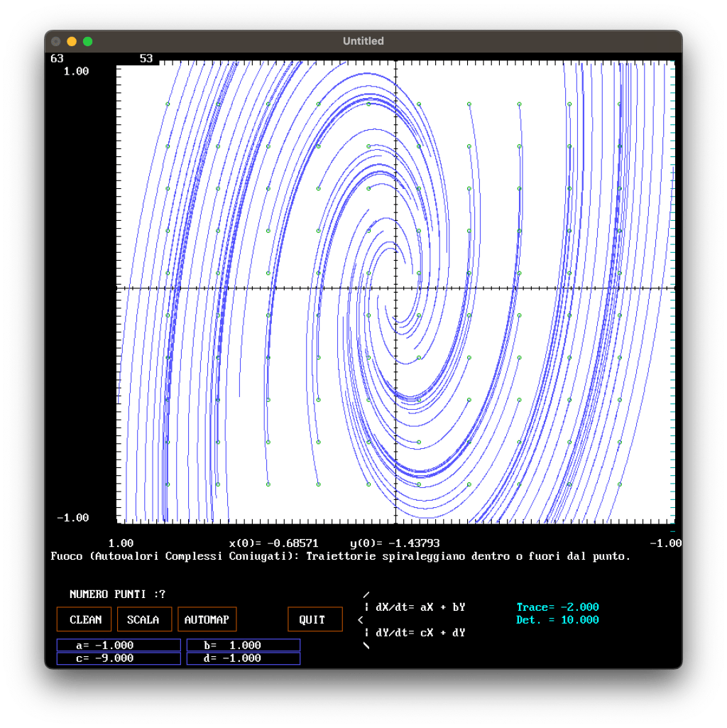The width and height of the screenshot is (727, 728).
Task: Minimize the window with the yellow button
Action: [x=72, y=41]
